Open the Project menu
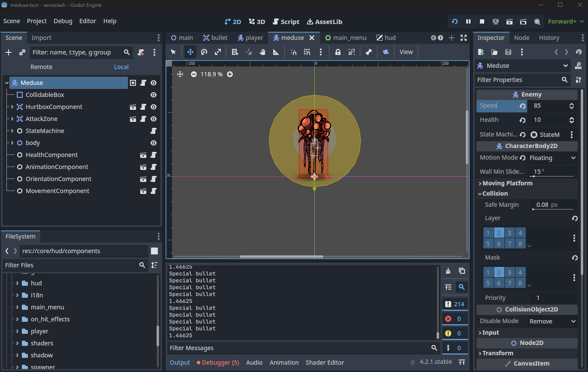 [37, 21]
